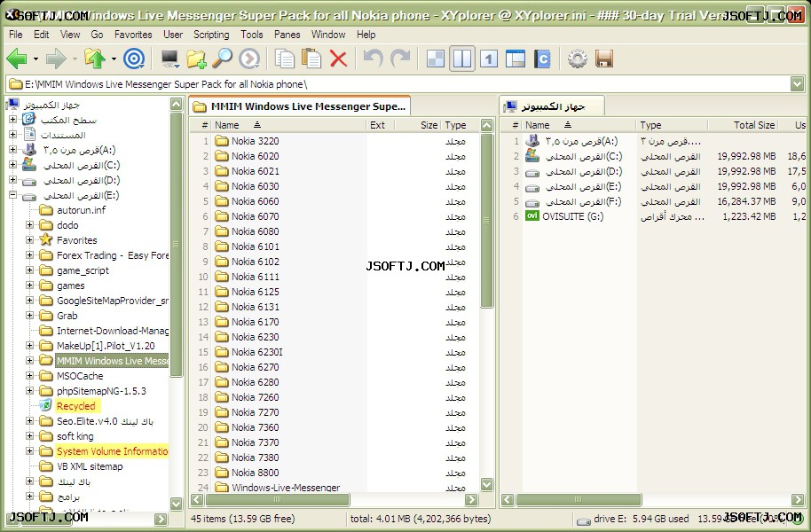The image size is (811, 532).
Task: Toggle the dual pane view
Action: [462, 59]
